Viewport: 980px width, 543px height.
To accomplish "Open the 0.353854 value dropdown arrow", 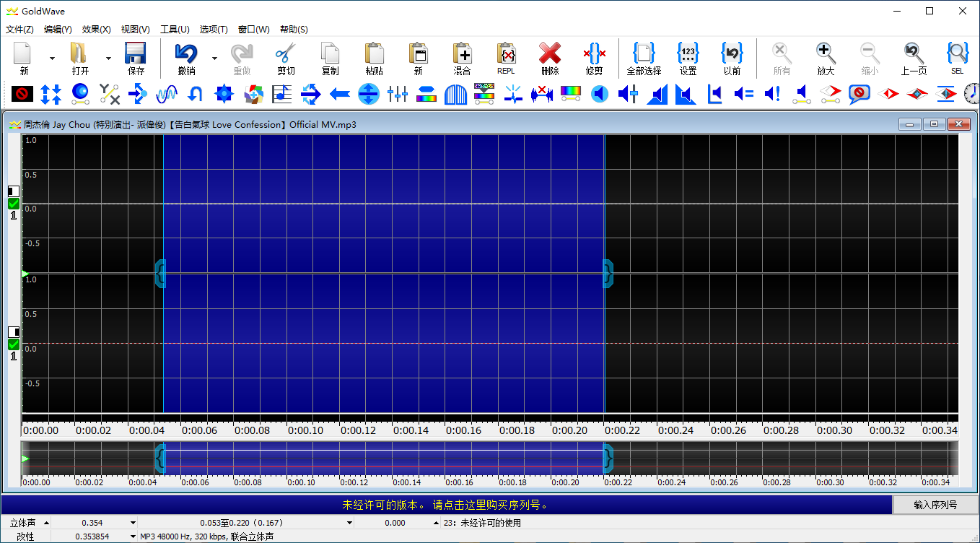I will point(133,537).
